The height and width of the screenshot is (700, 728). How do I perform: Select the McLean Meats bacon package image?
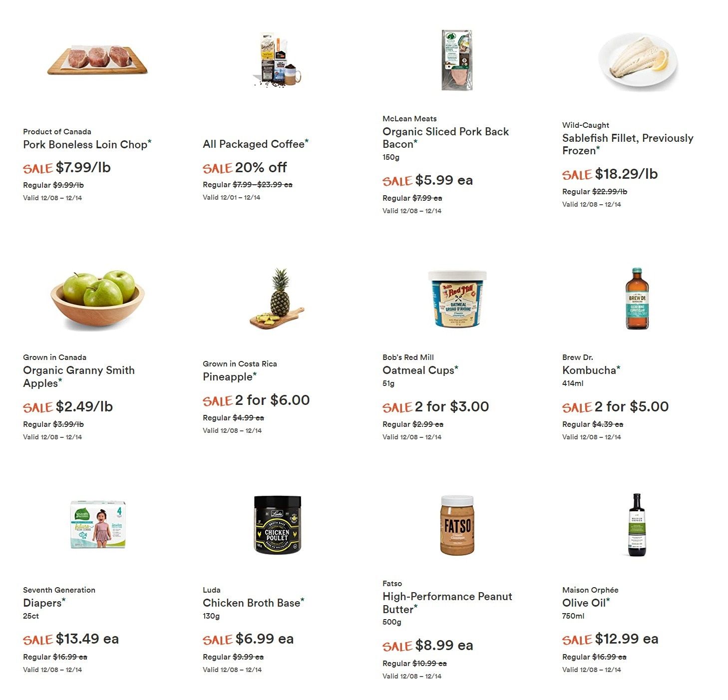pyautogui.click(x=457, y=60)
